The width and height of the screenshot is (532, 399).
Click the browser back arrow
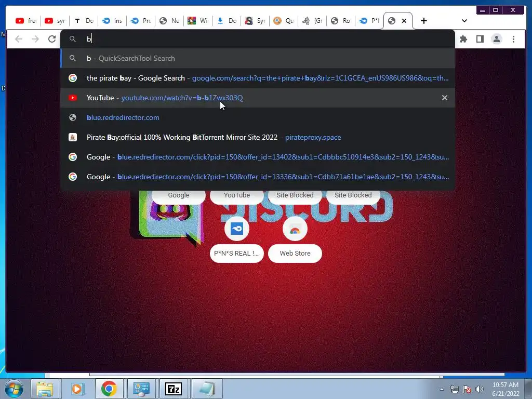[x=19, y=39]
